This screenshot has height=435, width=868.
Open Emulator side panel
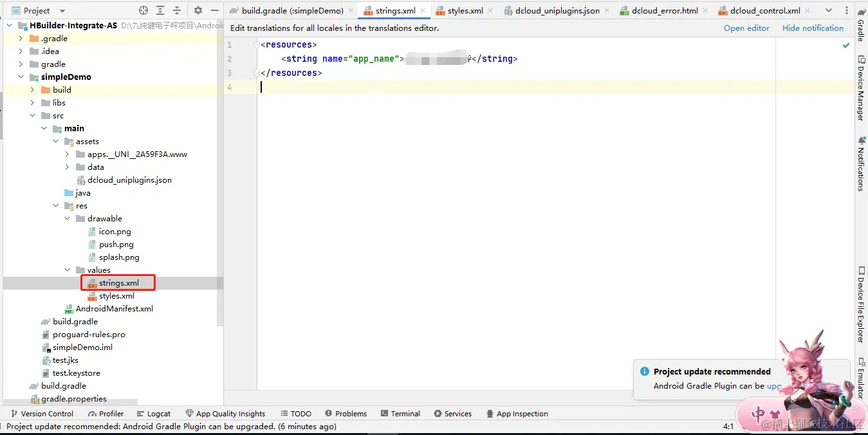861,378
